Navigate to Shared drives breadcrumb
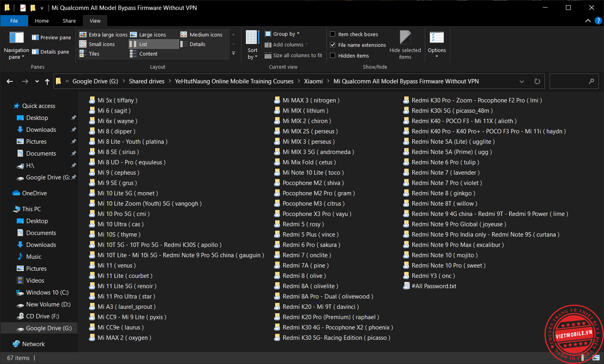This screenshot has height=364, width=604. pos(147,81)
